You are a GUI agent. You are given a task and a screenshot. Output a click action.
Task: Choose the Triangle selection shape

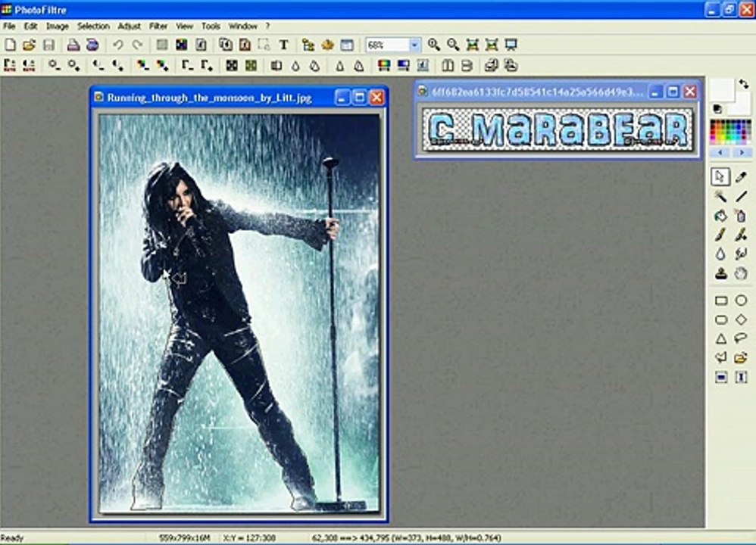[721, 338]
